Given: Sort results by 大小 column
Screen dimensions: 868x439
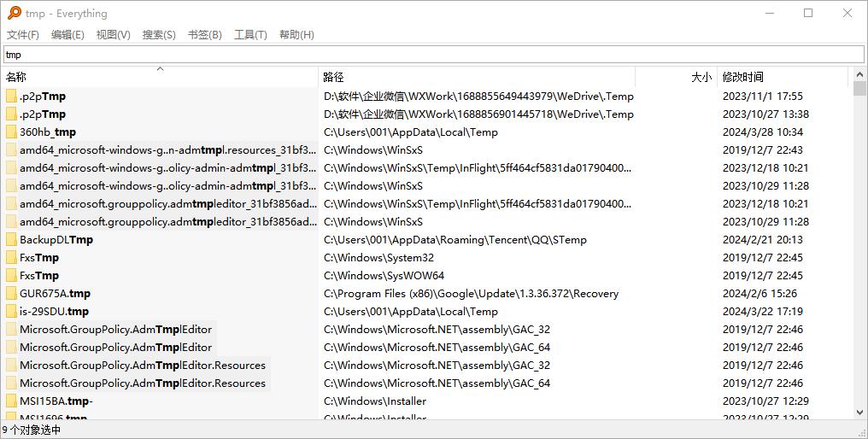Looking at the screenshot, I should (701, 77).
